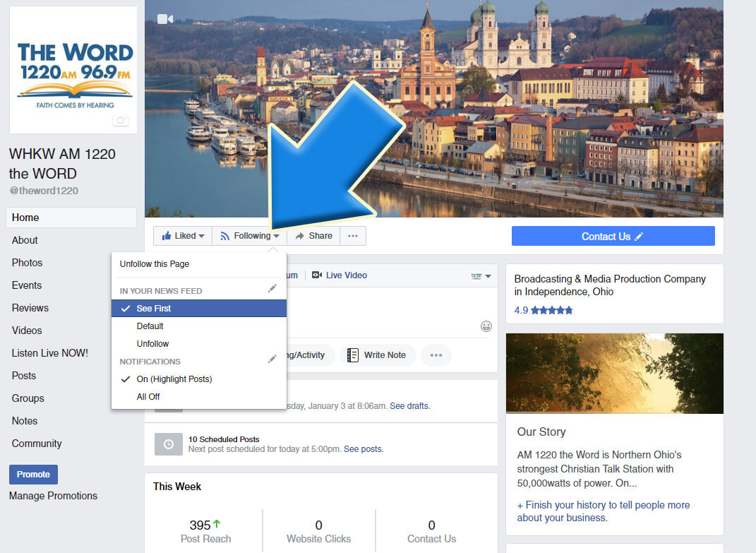Click the blue Contact Us button
Viewport: 756px width, 553px height.
pos(613,236)
